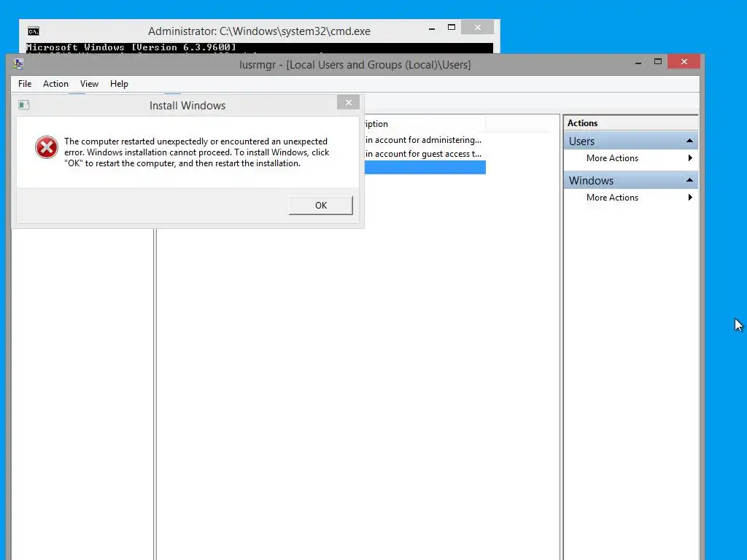Open the Help menu in lusrmgr
Image resolution: width=747 pixels, height=560 pixels.
coord(119,84)
